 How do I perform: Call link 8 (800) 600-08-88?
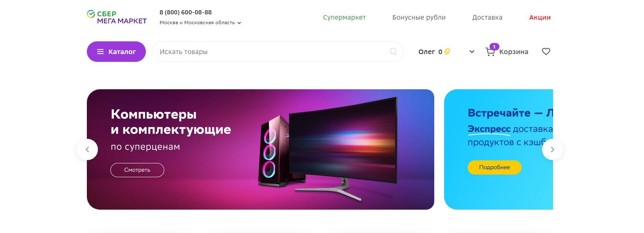pyautogui.click(x=186, y=12)
